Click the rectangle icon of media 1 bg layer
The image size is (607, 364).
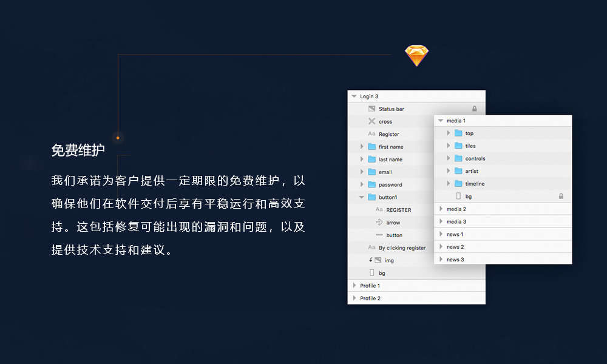pyautogui.click(x=458, y=197)
